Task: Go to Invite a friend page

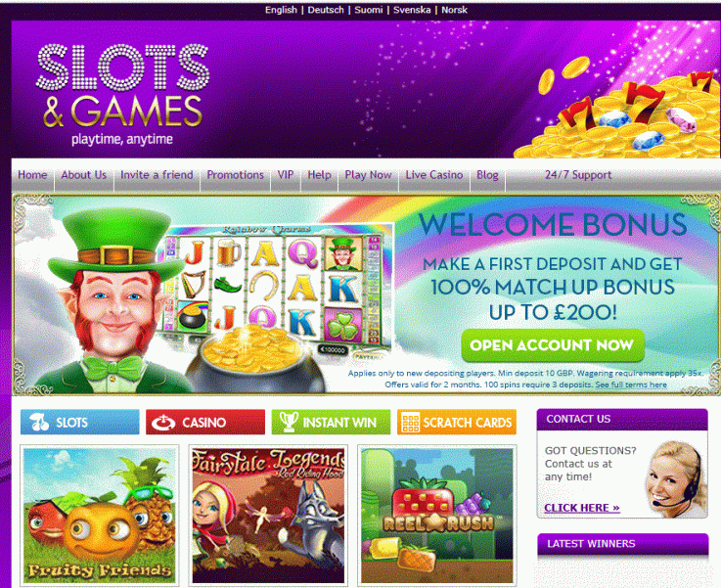Action: (157, 175)
